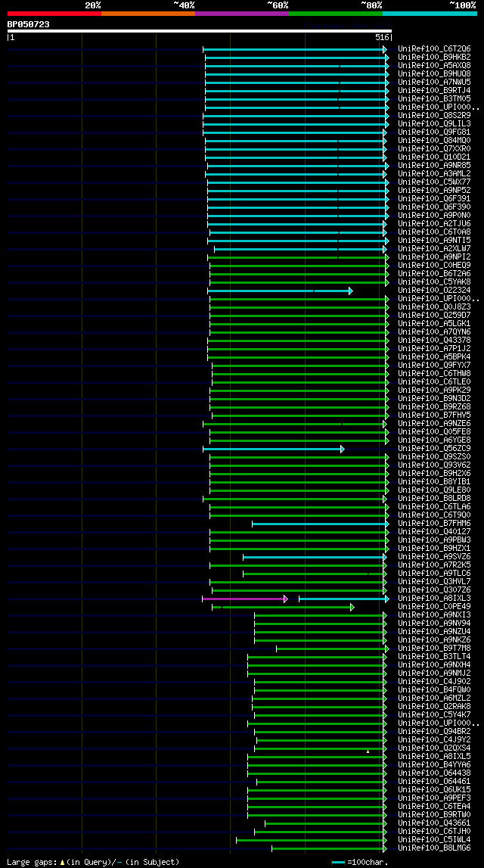
Task: Click the cyan alignment bar for UniRef100_O22324
Action: pos(280,291)
